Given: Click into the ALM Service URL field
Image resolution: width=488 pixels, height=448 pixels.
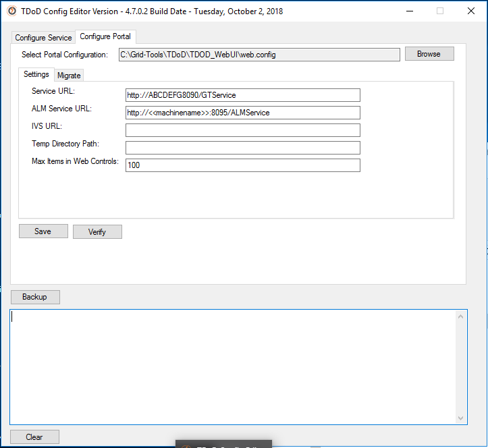Looking at the screenshot, I should tap(242, 113).
